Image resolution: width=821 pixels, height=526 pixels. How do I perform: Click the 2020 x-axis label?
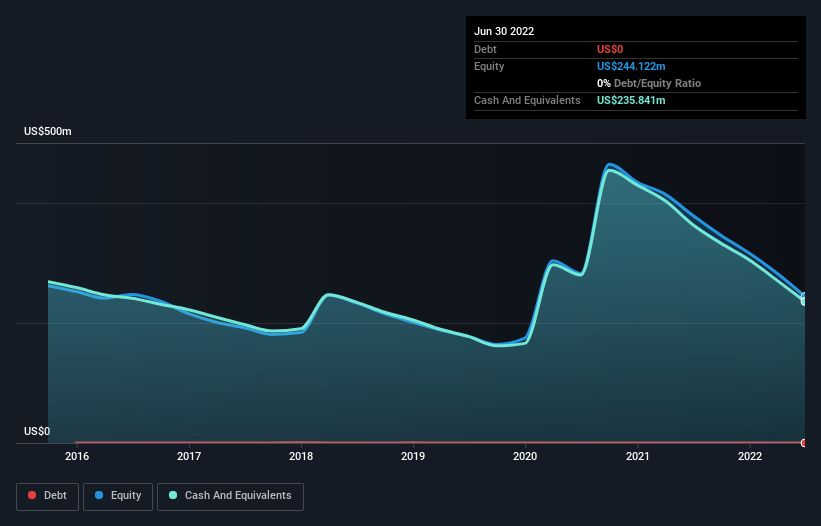pyautogui.click(x=525, y=456)
